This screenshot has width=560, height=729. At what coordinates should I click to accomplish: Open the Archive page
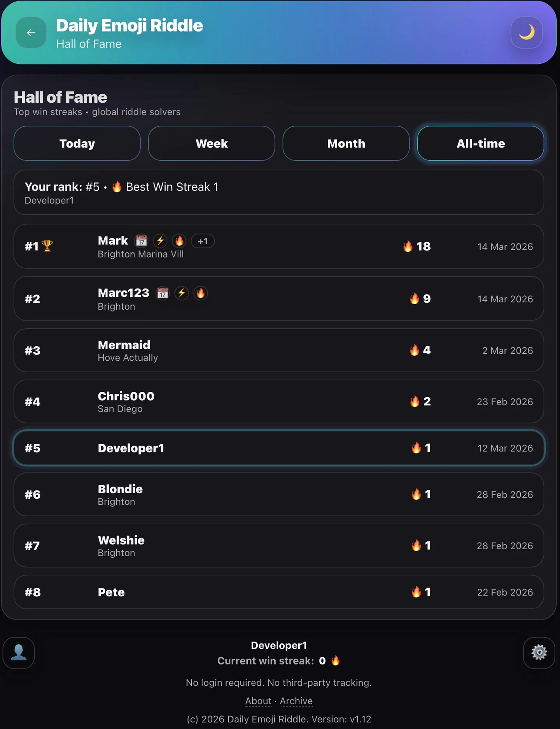click(296, 701)
